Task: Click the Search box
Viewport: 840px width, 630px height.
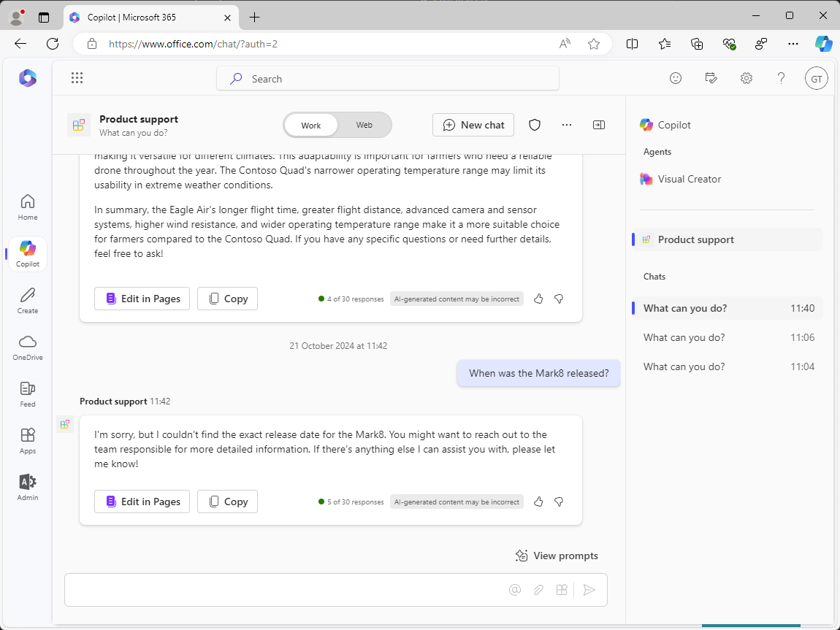Action: click(x=388, y=79)
